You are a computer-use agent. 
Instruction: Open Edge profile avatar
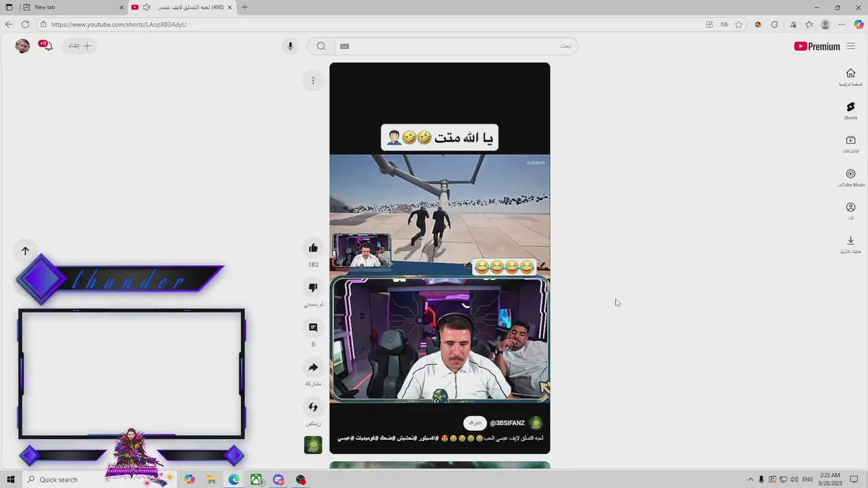pos(825,24)
